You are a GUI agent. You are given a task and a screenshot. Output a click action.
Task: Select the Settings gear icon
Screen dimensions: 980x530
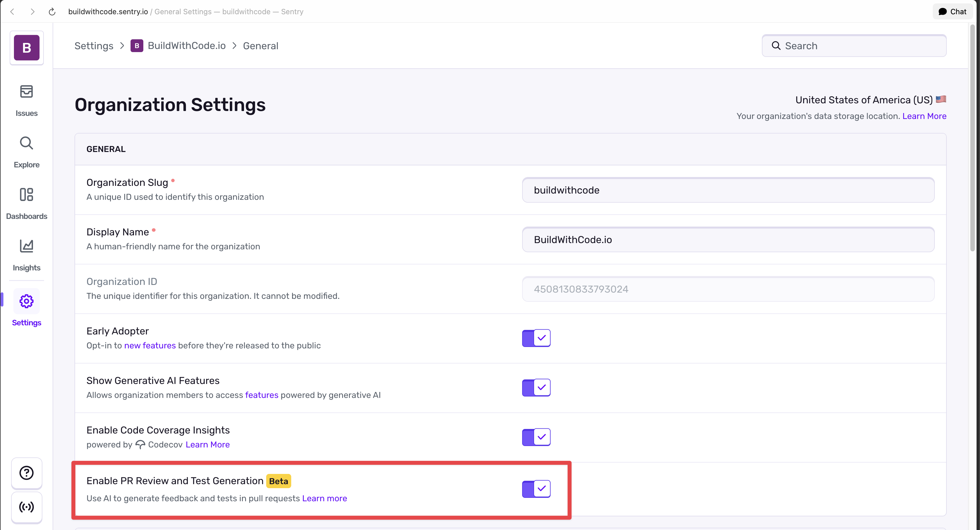click(27, 301)
